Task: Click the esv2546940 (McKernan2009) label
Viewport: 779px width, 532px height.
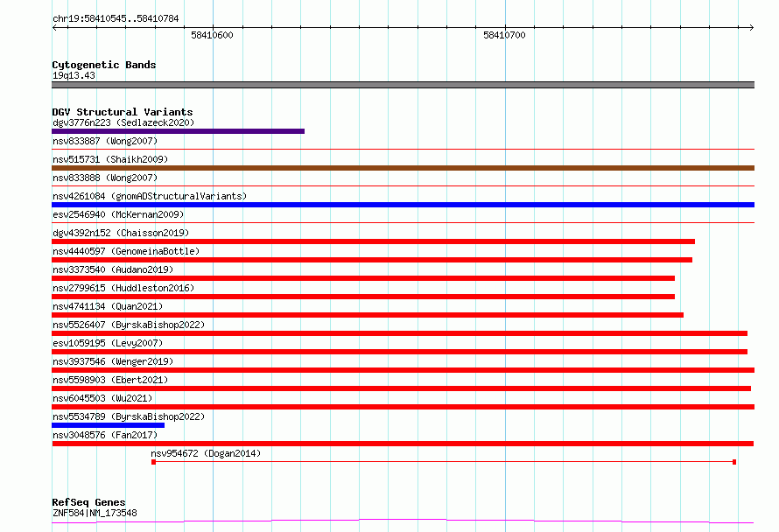Action: [x=118, y=214]
